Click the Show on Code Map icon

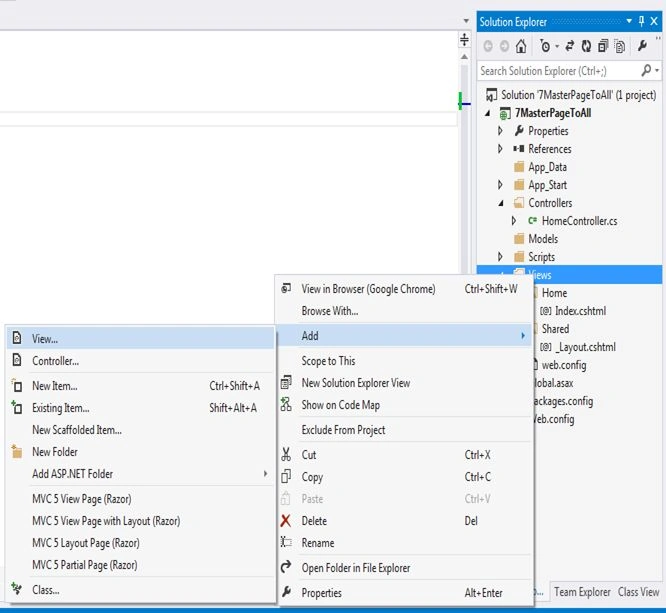[x=286, y=404]
